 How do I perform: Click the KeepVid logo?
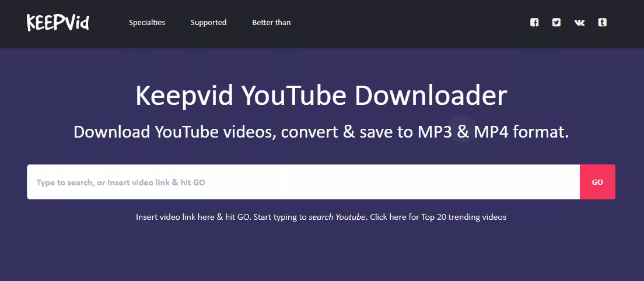tap(58, 23)
